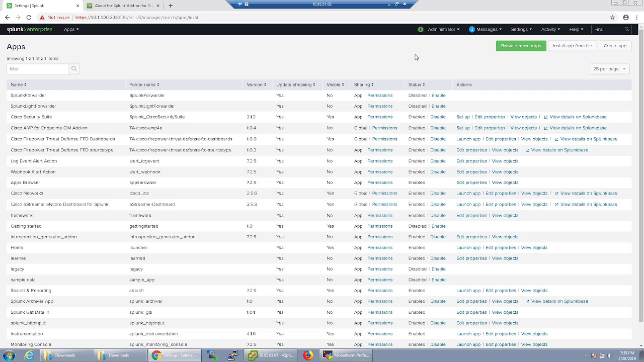Click the 'TA-cisco-amp4e' folder name

click(146, 128)
